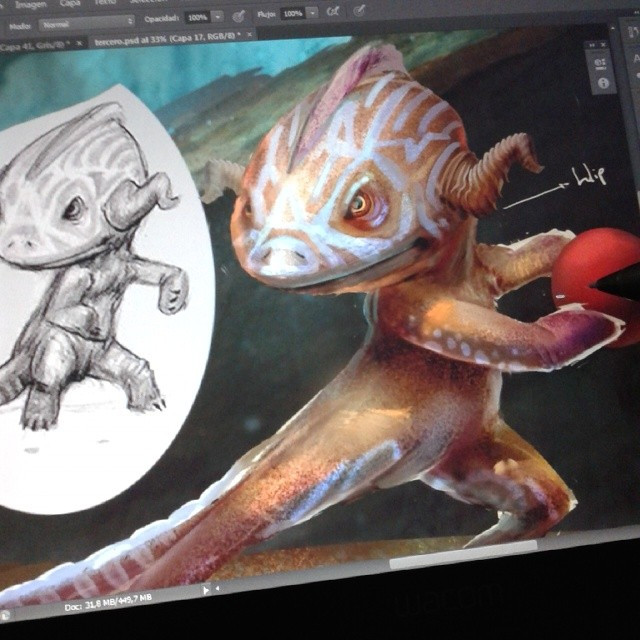This screenshot has height=640, width=640.
Task: Close the Capa 41 document tab
Action: (80, 42)
